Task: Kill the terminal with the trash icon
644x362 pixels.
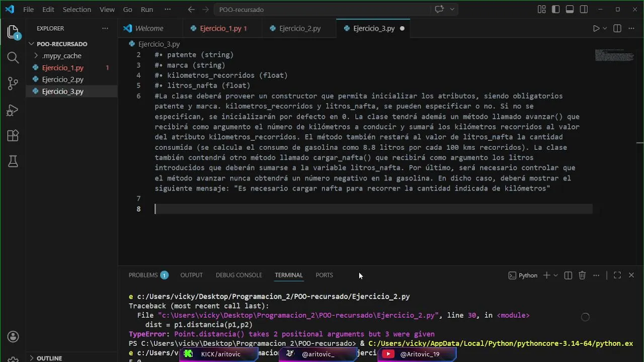Action: [x=582, y=276]
